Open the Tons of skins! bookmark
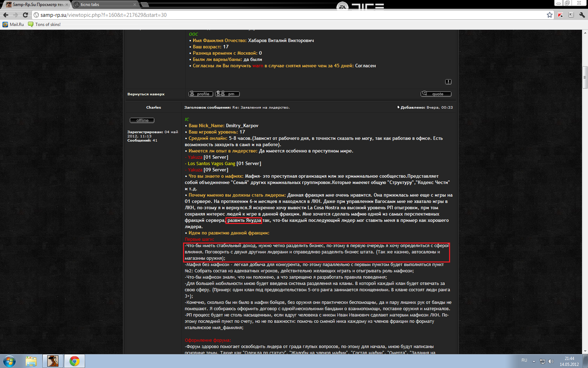Image resolution: width=588 pixels, height=368 pixels. click(x=44, y=24)
